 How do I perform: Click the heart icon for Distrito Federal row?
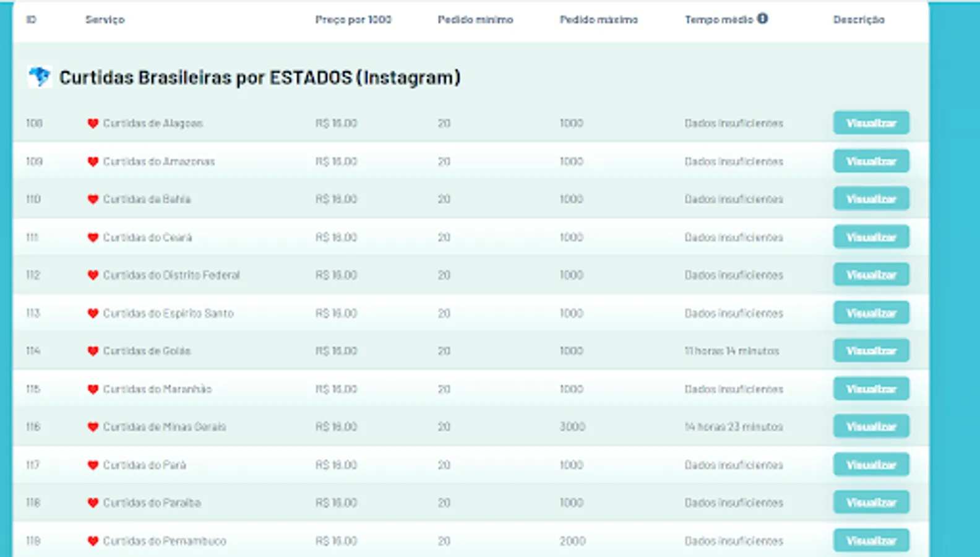(x=93, y=275)
